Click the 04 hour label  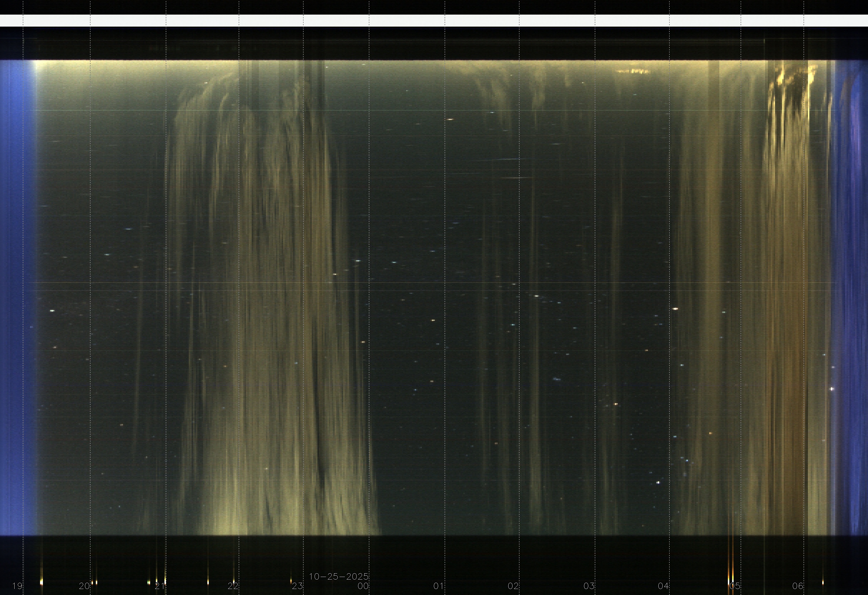pos(663,586)
